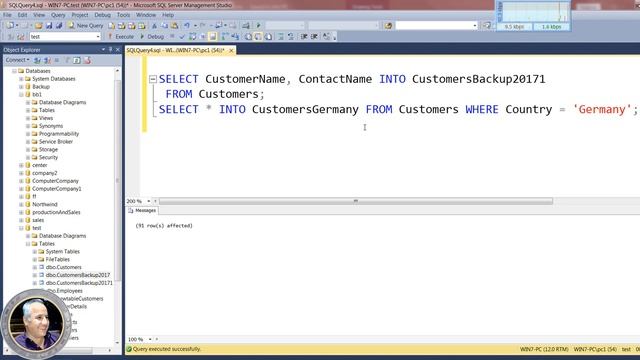Open the 200 % editor zoom dropdown
640x360 pixels.
[x=149, y=201]
